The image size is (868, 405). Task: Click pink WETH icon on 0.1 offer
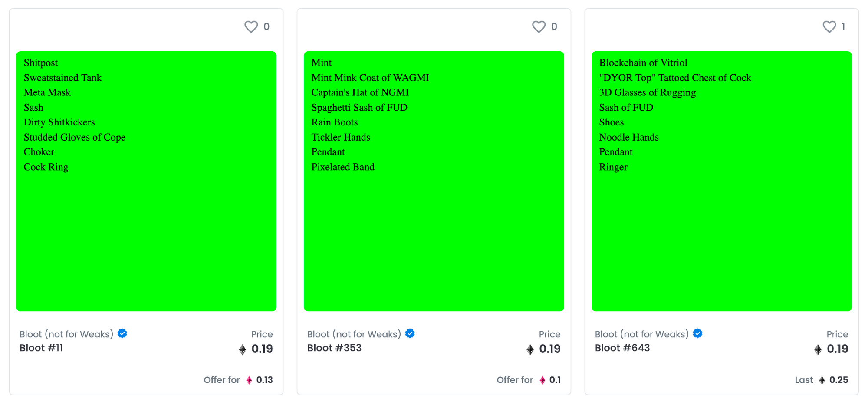coord(542,380)
